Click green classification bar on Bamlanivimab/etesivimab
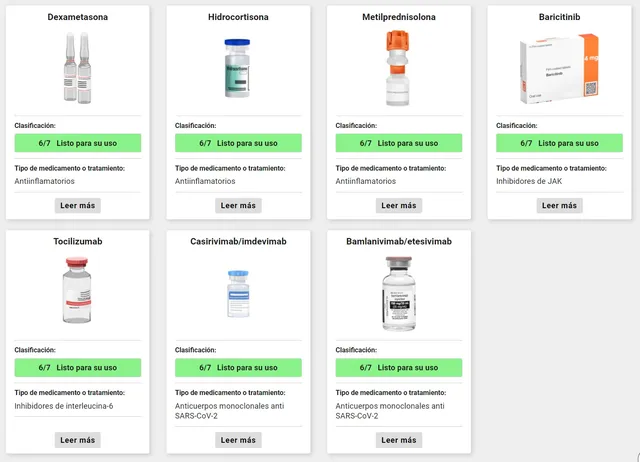This screenshot has height=462, width=640. pyautogui.click(x=399, y=367)
